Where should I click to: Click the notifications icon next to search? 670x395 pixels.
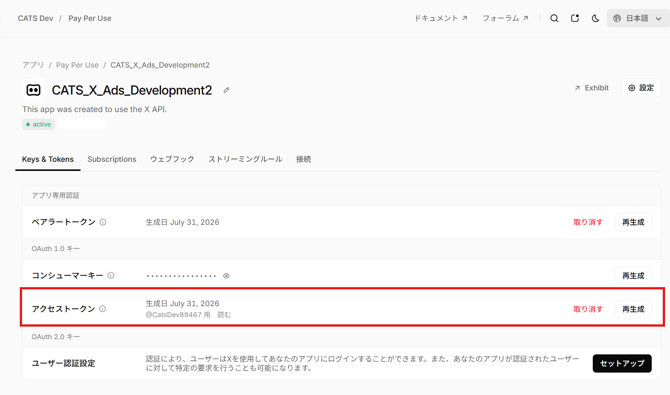coord(575,18)
